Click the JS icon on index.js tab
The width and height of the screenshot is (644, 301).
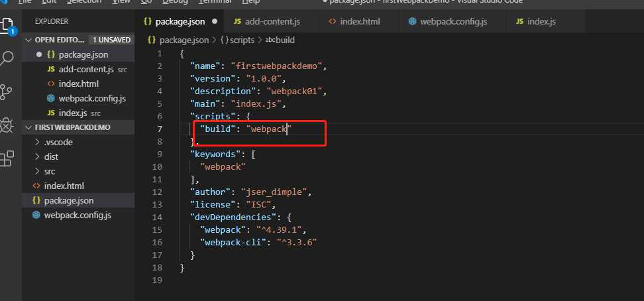[519, 21]
